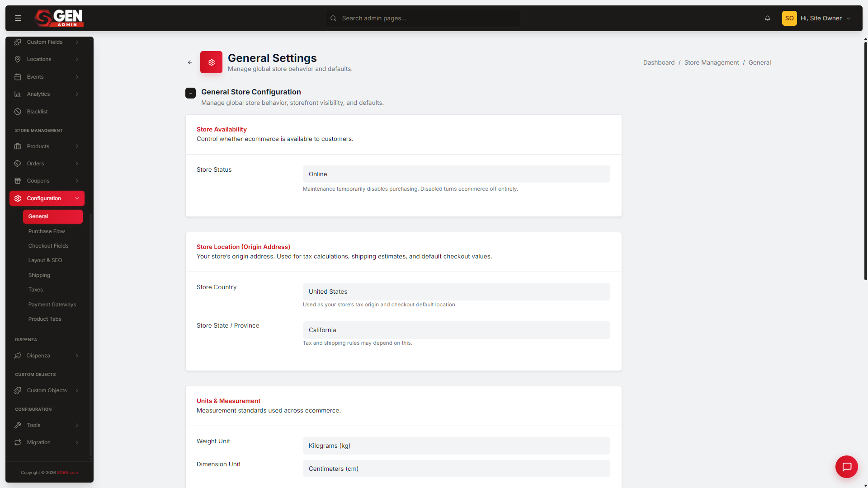Open the SGEN.com copyright link
The height and width of the screenshot is (488, 868).
(x=67, y=473)
